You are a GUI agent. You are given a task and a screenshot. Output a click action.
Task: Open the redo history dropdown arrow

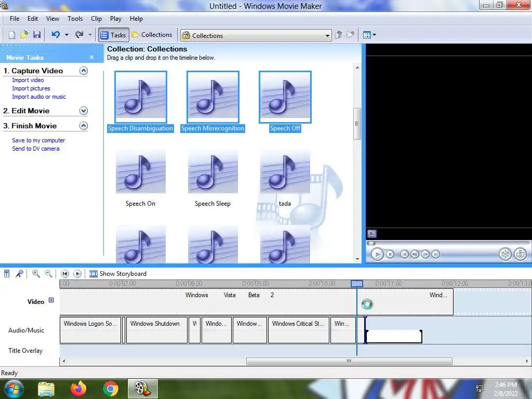pos(90,35)
